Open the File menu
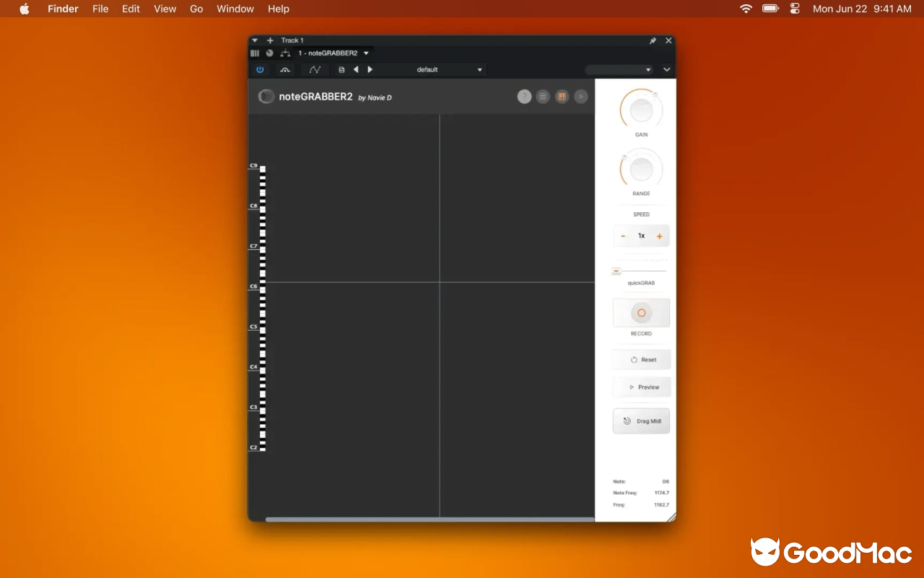 point(100,9)
